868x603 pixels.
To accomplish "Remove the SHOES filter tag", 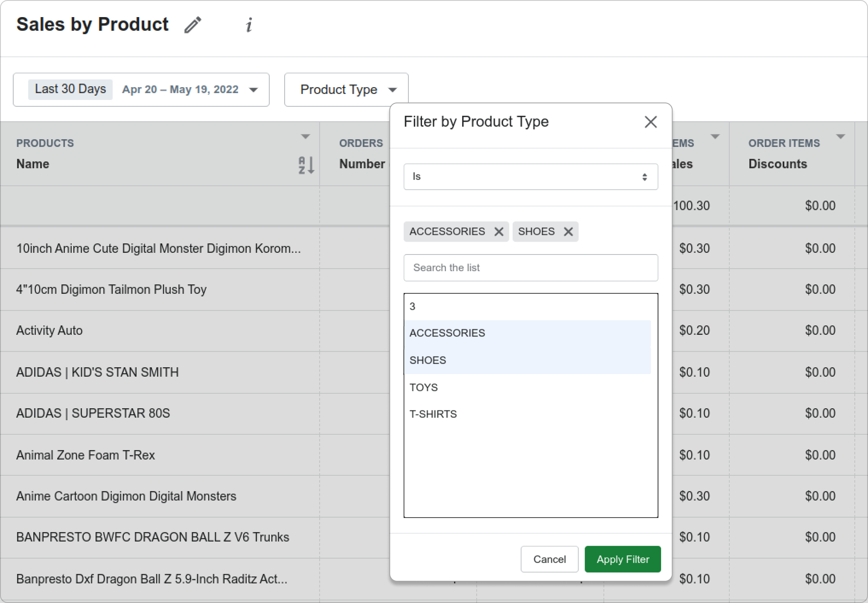I will [x=568, y=231].
